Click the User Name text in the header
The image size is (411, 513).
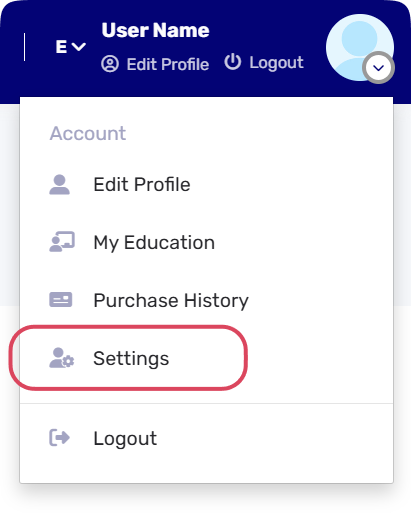[x=155, y=30]
